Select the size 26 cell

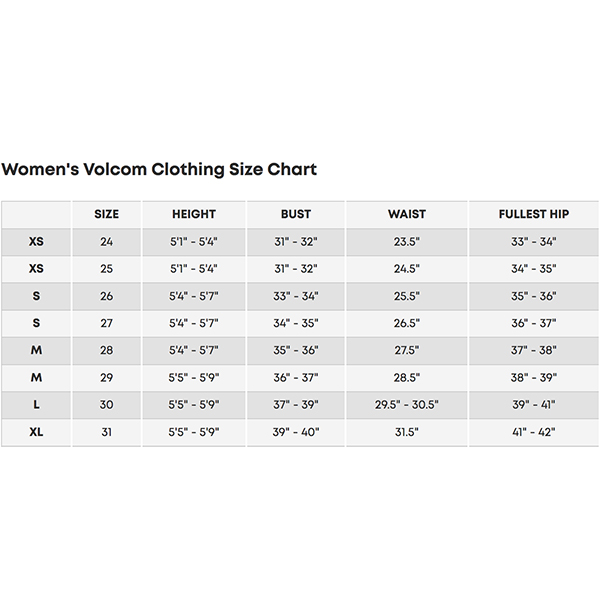point(106,296)
